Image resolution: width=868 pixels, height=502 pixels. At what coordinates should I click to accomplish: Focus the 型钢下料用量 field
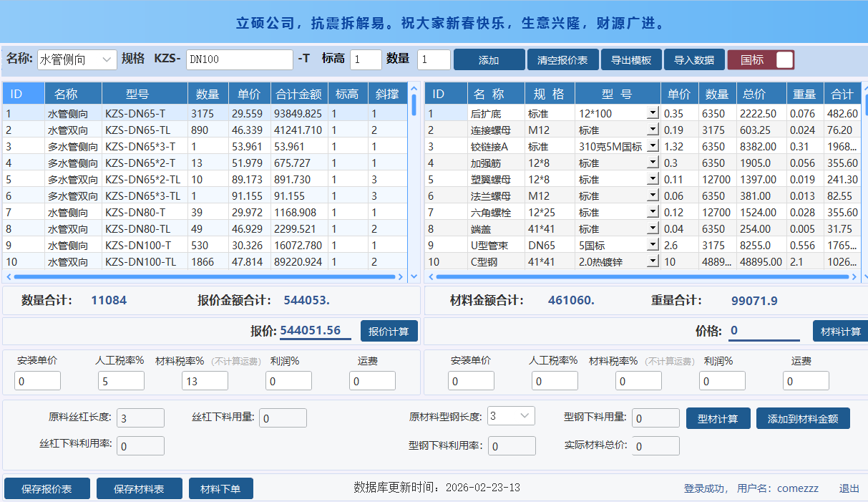tap(655, 418)
